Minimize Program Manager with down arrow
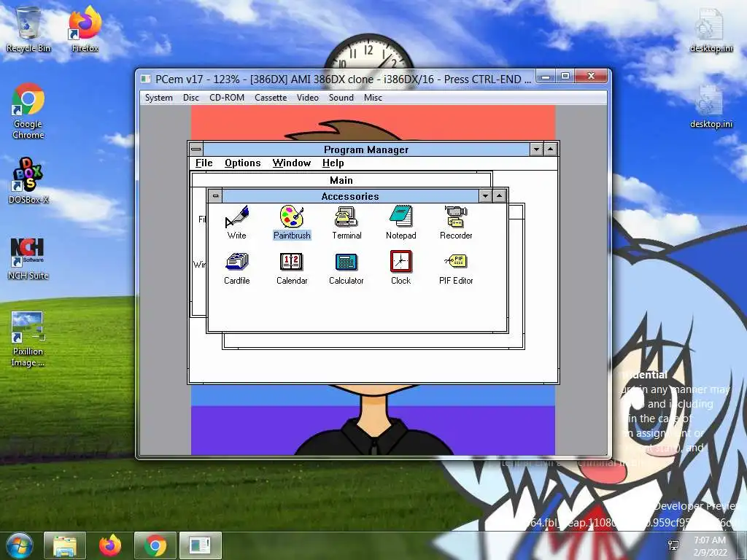 coord(536,149)
